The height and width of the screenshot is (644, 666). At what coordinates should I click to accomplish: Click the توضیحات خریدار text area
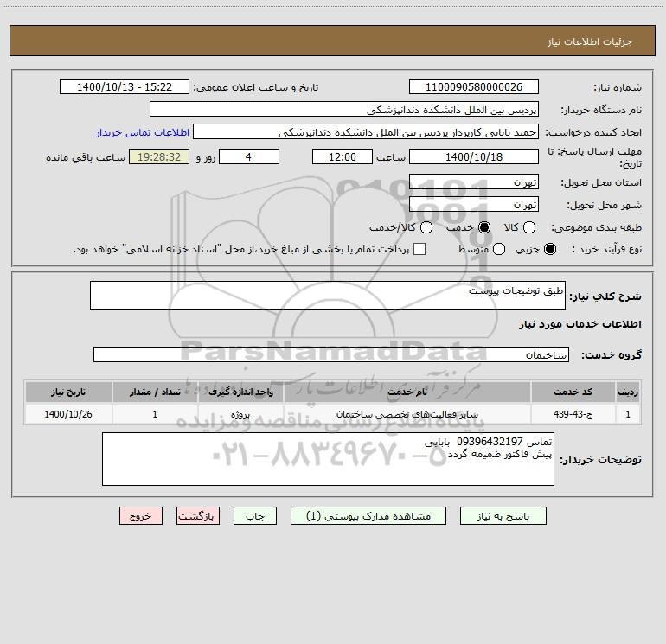(x=328, y=459)
